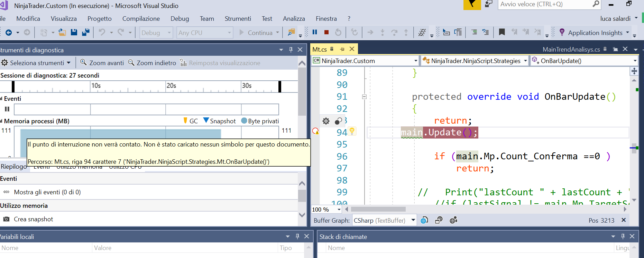
Task: Click the feedback notification flag icon
Action: point(472,5)
